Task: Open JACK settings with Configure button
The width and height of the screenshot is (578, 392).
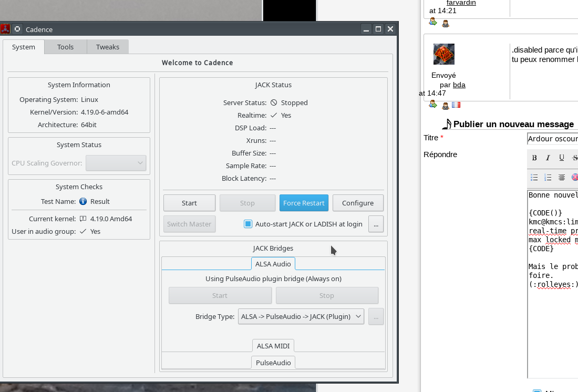Action: [x=358, y=203]
